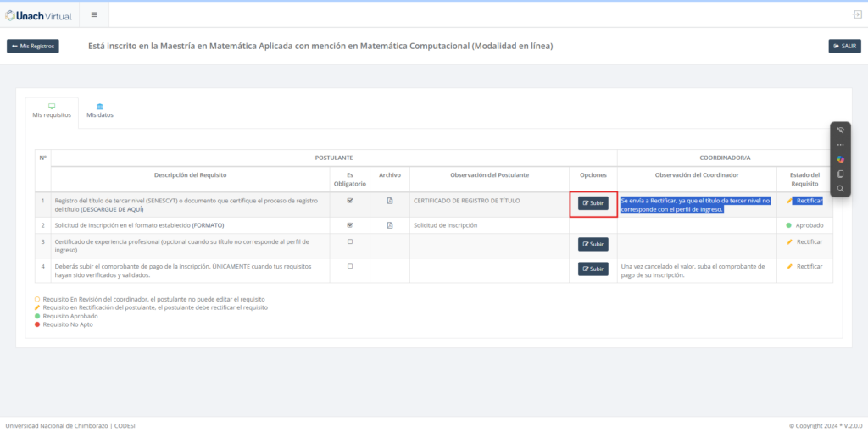868x432 pixels.
Task: Click the sign-out icon at top right
Action: 857,14
